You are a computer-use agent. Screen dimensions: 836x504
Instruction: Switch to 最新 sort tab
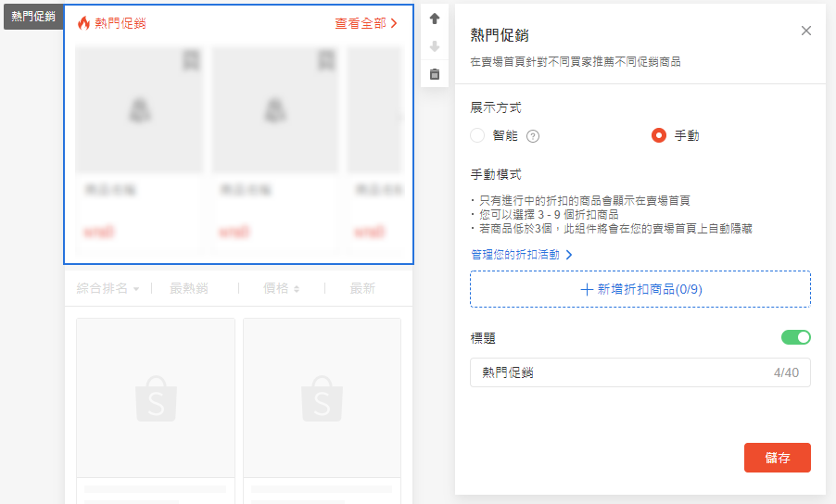coord(362,288)
